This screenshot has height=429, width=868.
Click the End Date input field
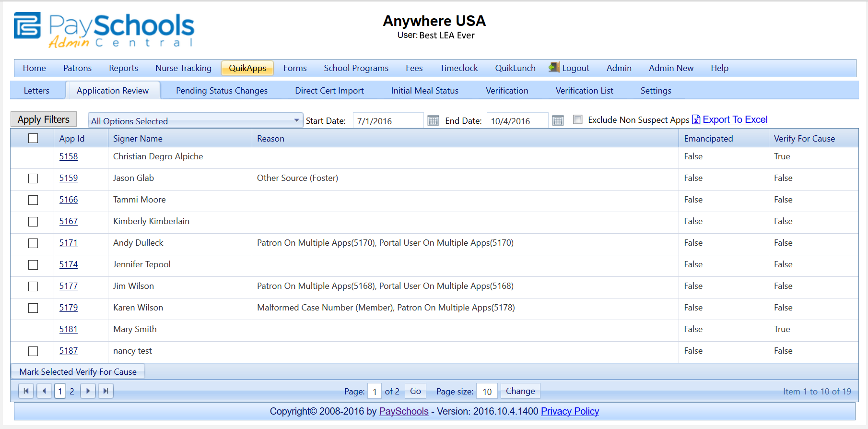pos(517,120)
